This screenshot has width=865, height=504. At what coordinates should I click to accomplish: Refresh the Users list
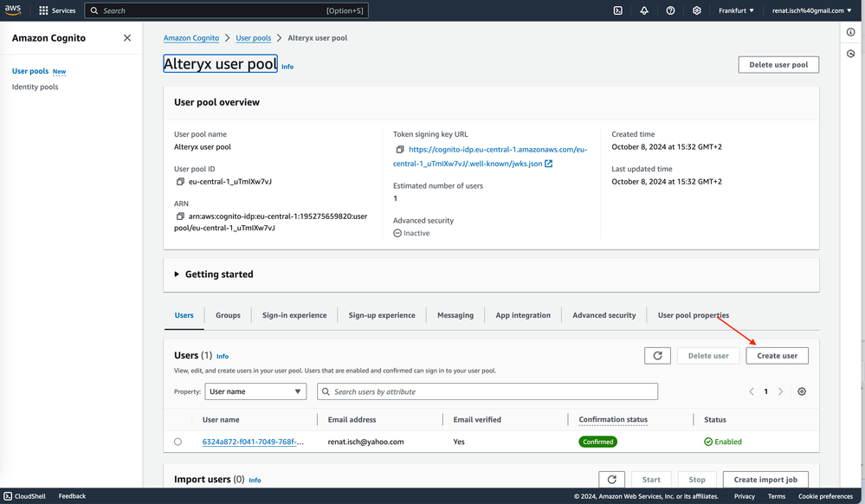click(x=657, y=356)
